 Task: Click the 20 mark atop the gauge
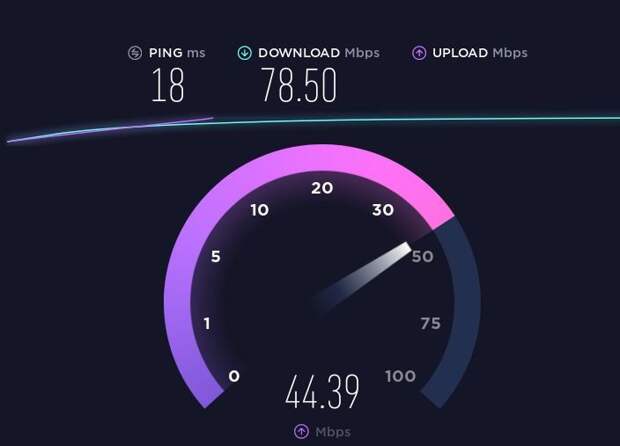coord(322,188)
